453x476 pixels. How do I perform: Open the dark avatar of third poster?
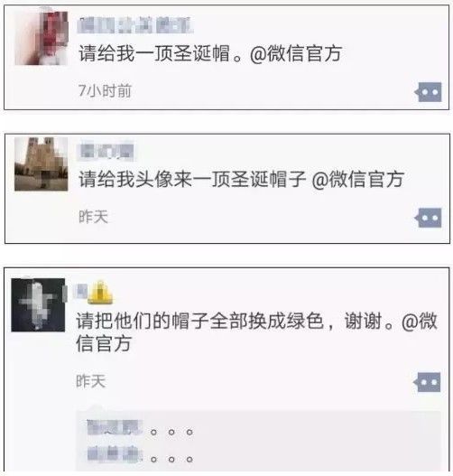38,304
